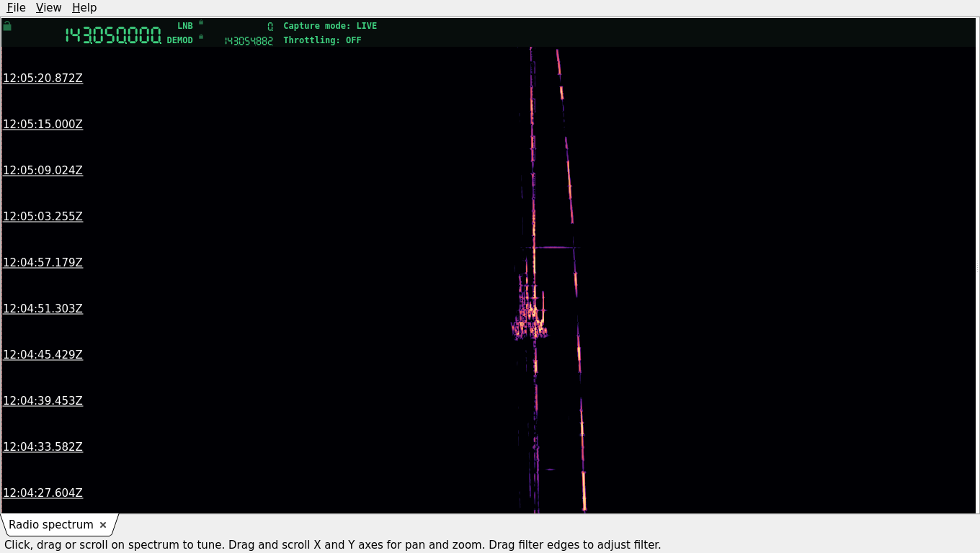Click the status bar hint about tuning
The width and height of the screenshot is (980, 553).
(x=333, y=545)
